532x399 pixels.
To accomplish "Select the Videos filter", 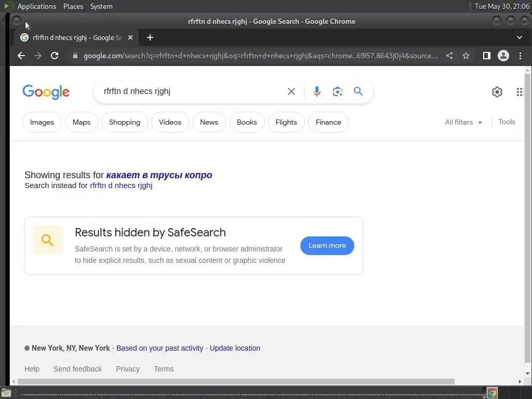I will click(x=170, y=122).
